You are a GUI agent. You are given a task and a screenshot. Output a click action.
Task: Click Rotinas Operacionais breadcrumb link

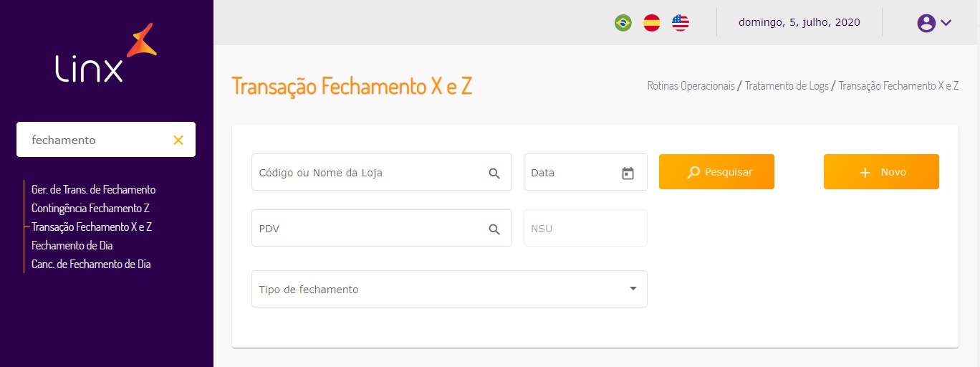click(691, 86)
